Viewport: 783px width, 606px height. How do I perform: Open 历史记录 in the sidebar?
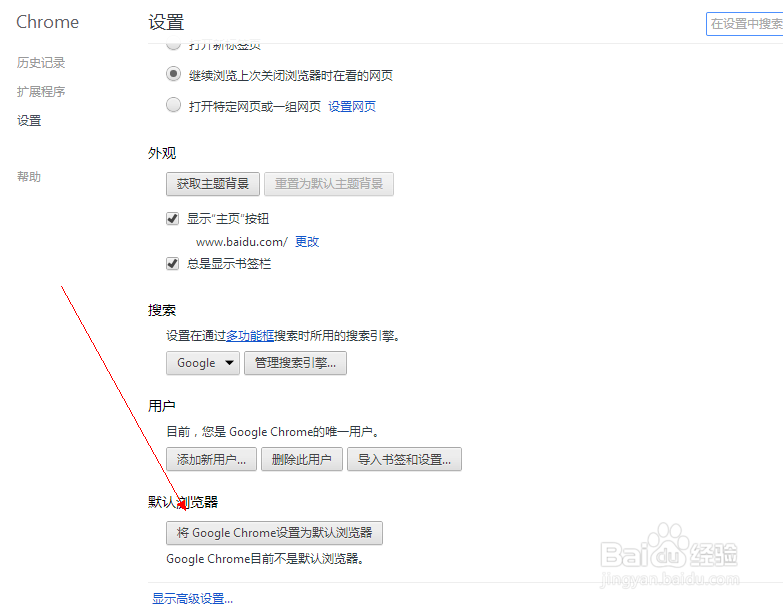pyautogui.click(x=41, y=62)
